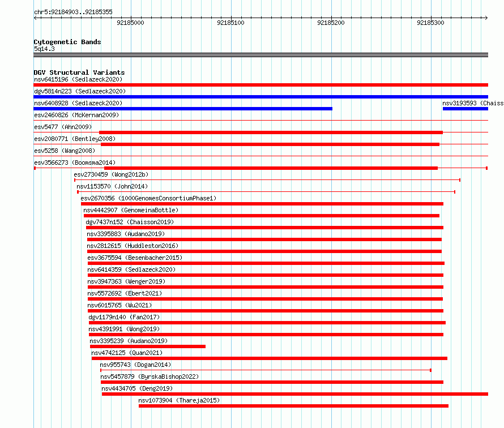Screen dimensions: 504x428
Task: Click the gray 5q14.3 cytogenetic band bar
Action: click(260, 55)
